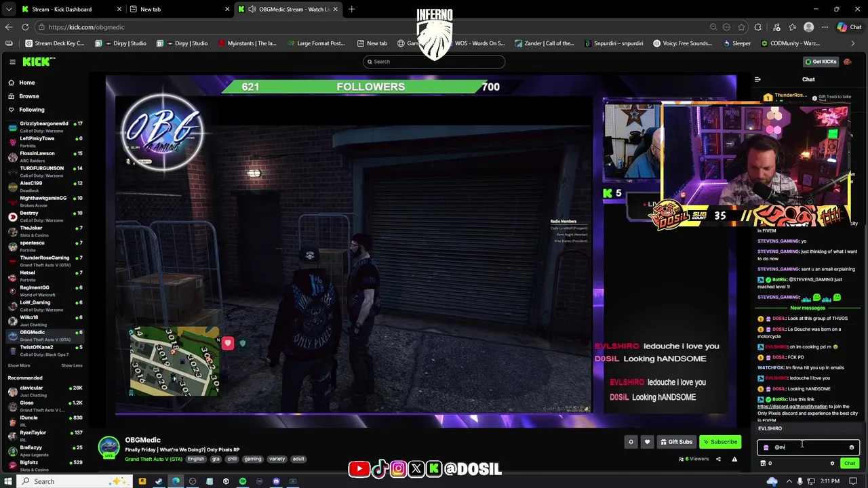
Task: Open clavicular recommended channel
Action: coord(44,391)
